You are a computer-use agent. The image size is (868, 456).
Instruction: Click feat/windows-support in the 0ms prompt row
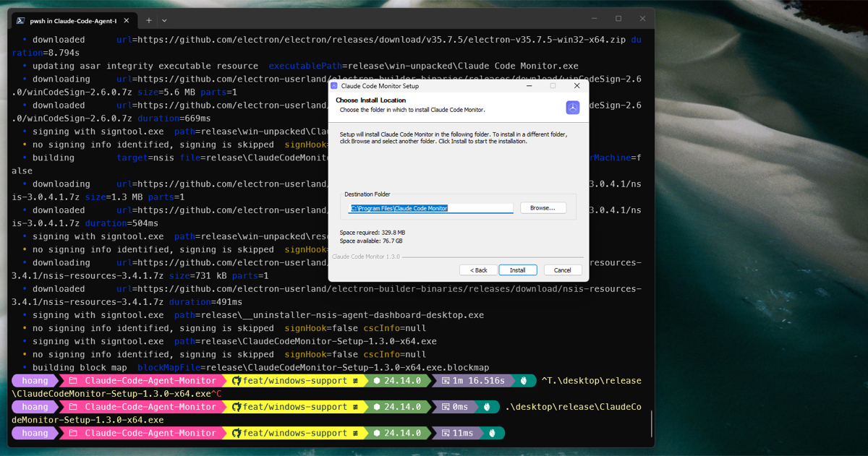pos(295,407)
